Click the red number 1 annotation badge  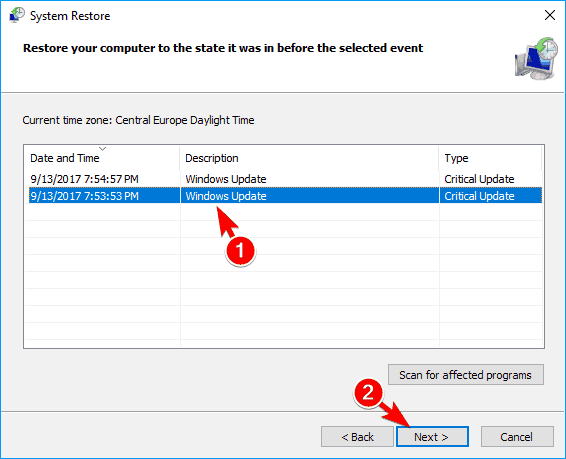point(240,251)
